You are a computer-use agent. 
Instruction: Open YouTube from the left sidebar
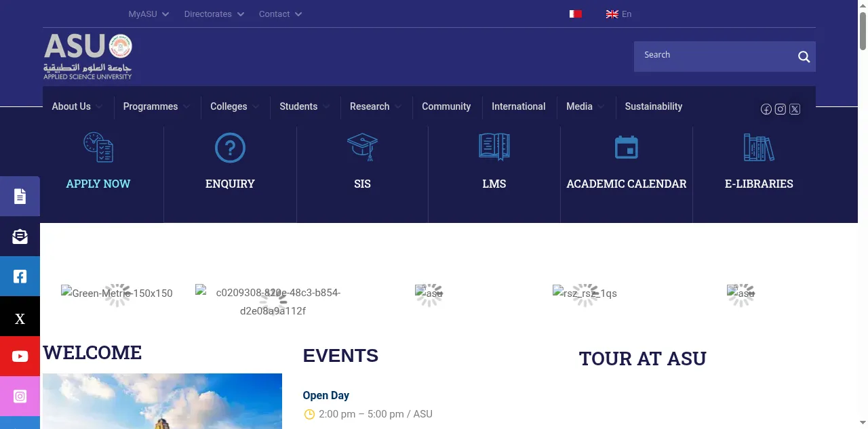click(20, 356)
